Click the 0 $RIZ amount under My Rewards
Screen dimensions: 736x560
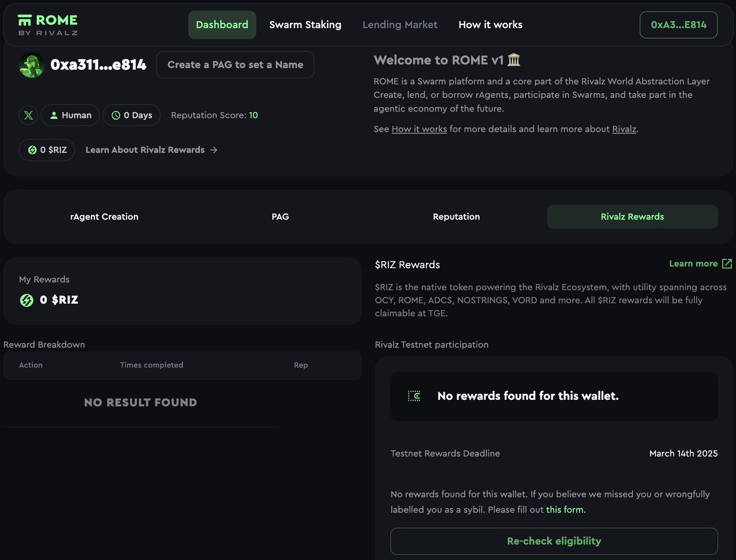point(59,300)
